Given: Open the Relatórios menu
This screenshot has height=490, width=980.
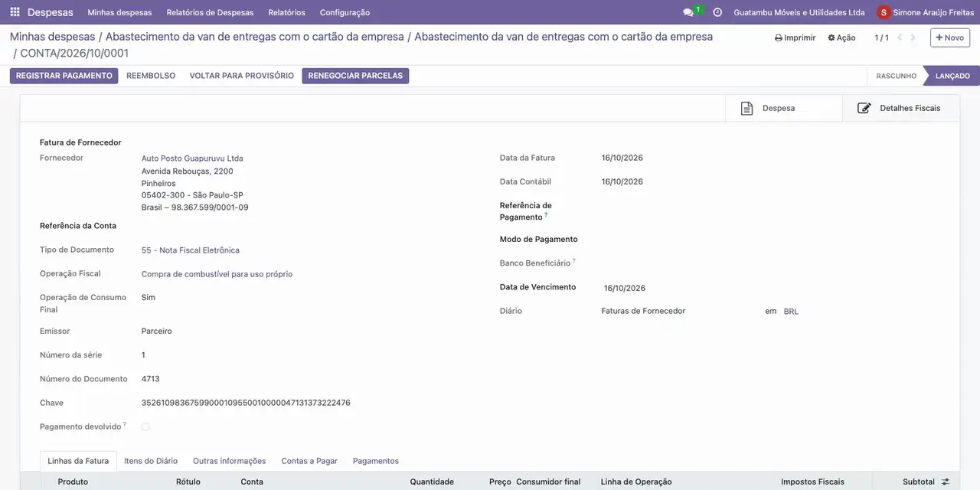Looking at the screenshot, I should [x=286, y=12].
